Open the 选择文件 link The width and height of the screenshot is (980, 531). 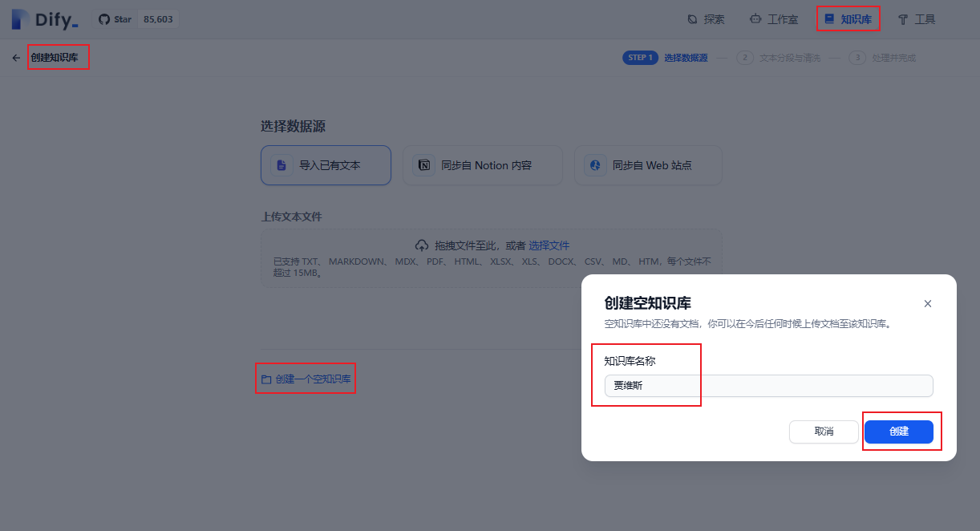tap(549, 245)
